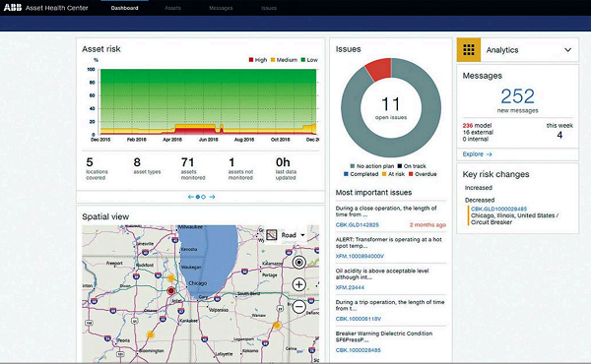Click the locate-me target button on map
Image resolution: width=591 pixels, height=364 pixels.
[x=299, y=263]
